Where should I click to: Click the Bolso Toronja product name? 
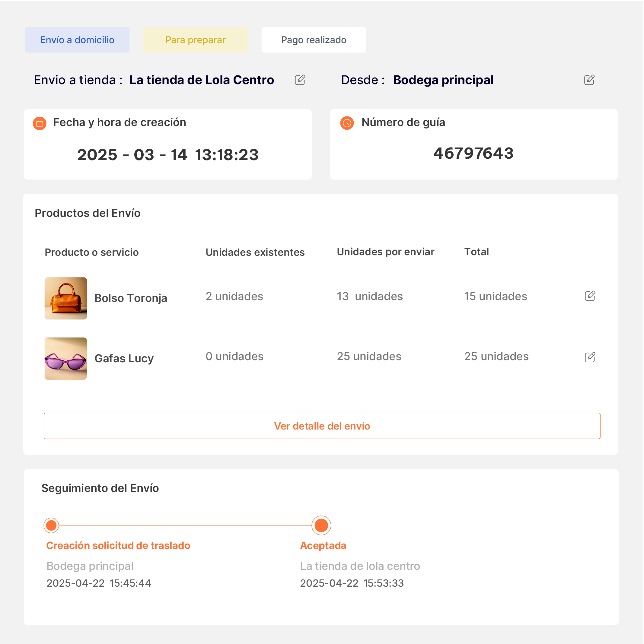coord(131,298)
